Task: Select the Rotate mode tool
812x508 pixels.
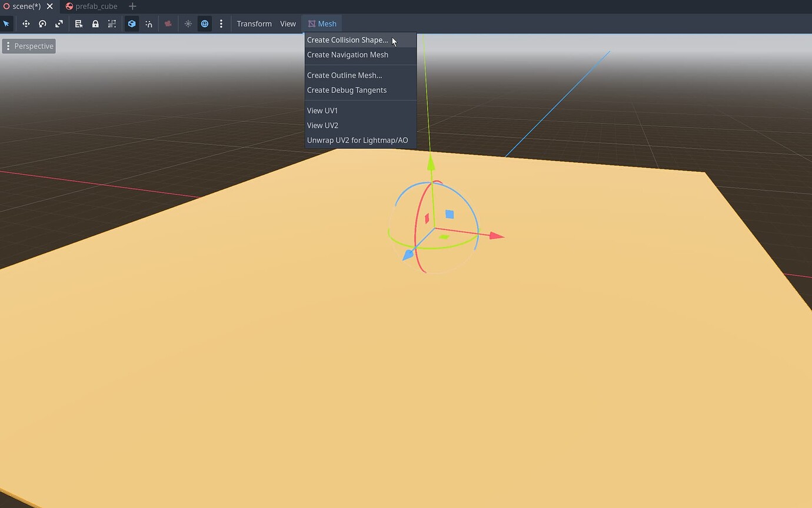Action: tap(42, 24)
